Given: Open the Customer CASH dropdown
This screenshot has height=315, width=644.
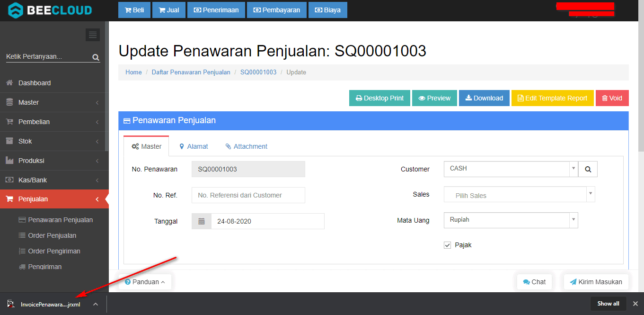Looking at the screenshot, I should click(511, 169).
